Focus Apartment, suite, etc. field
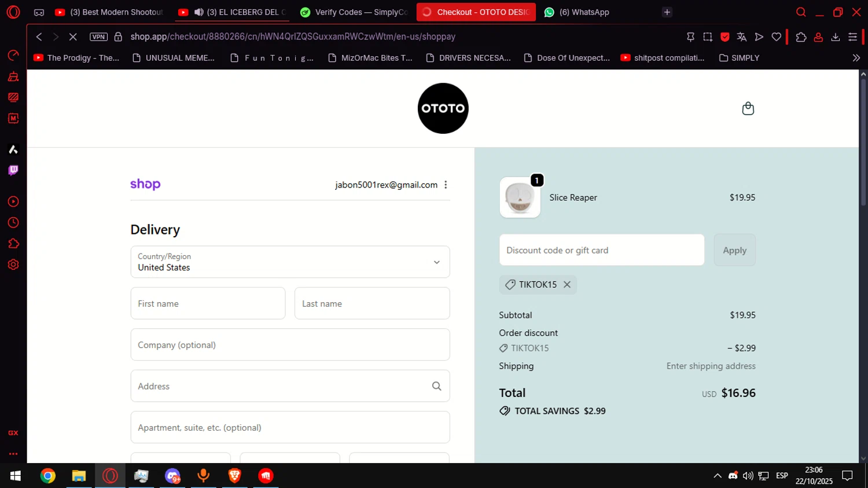 (290, 427)
